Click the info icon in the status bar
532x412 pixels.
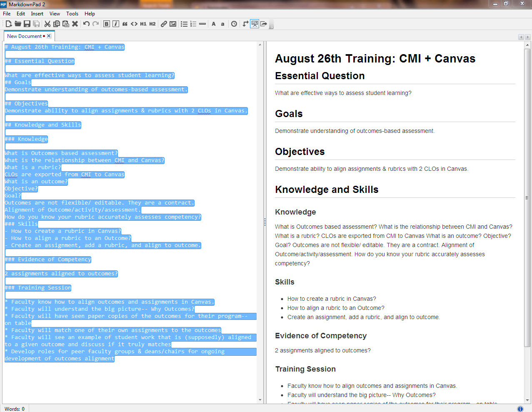click(520, 409)
